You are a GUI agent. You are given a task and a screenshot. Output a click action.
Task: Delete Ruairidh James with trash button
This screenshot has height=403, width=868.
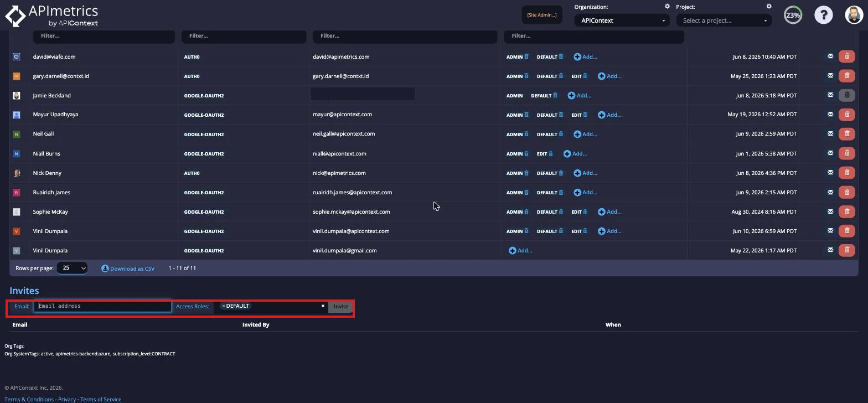846,192
